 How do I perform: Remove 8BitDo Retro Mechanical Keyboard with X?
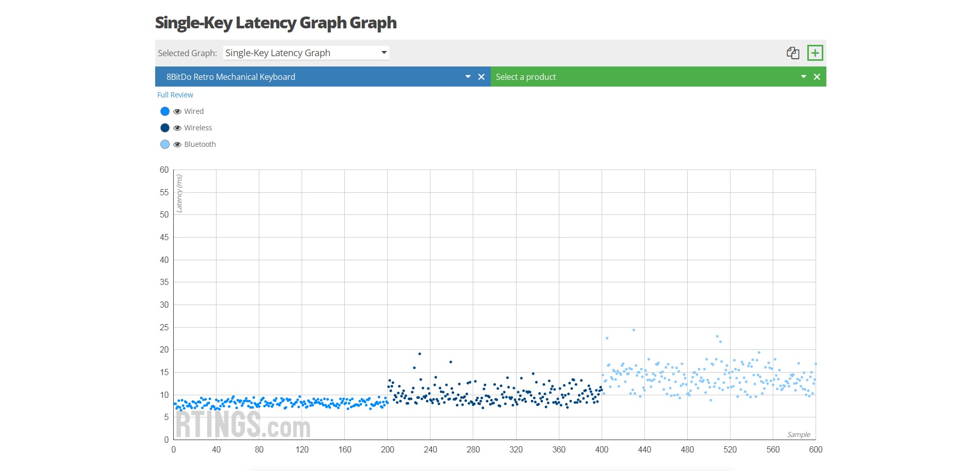(481, 77)
